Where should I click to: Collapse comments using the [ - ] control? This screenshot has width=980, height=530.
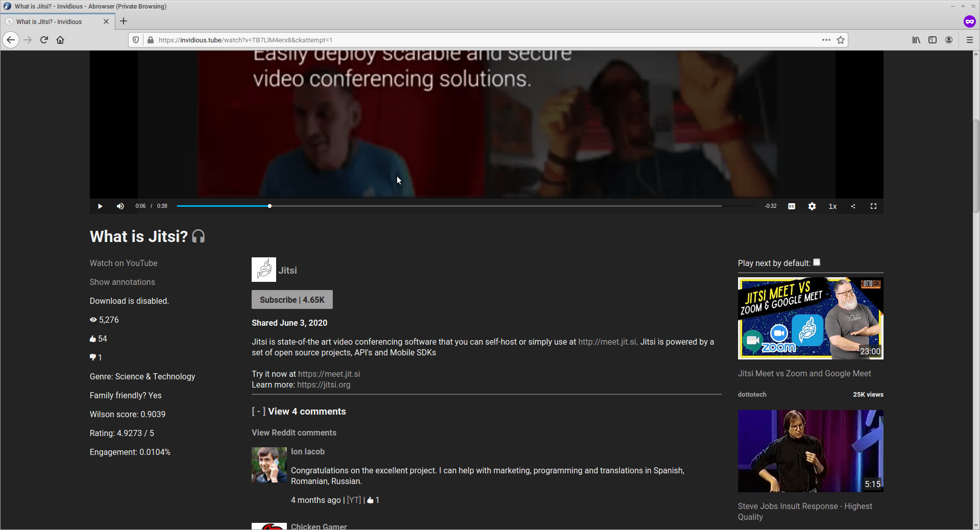click(258, 412)
